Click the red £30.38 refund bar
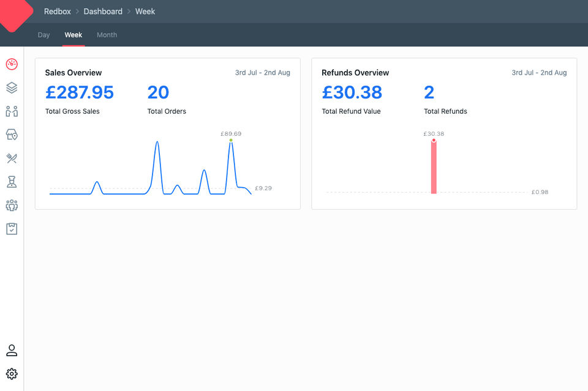This screenshot has width=588, height=391. pos(434,166)
